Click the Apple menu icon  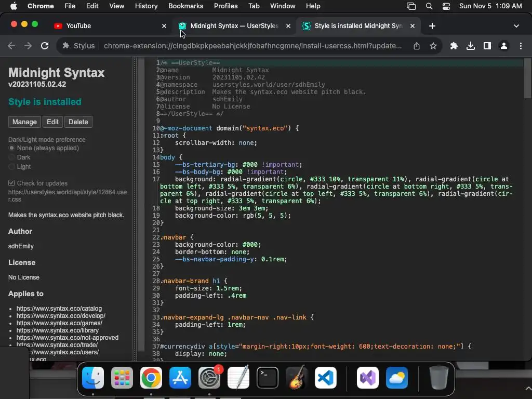(14, 6)
